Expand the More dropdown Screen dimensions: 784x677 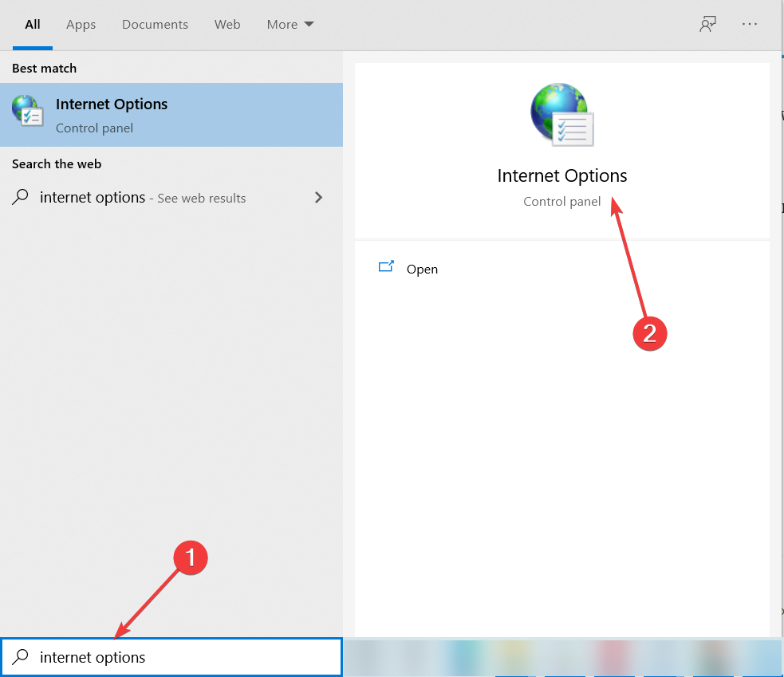coord(290,25)
